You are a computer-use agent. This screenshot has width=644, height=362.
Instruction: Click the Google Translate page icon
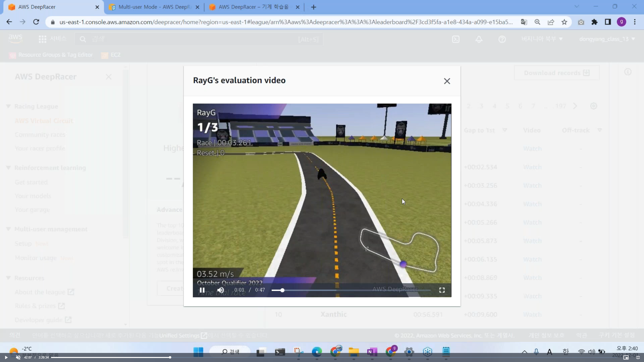[x=524, y=22]
